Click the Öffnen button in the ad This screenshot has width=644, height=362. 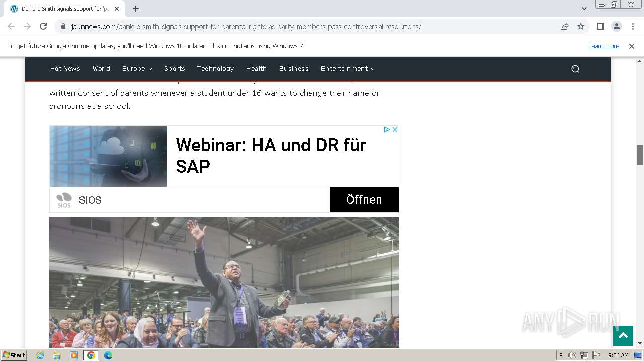click(x=364, y=200)
